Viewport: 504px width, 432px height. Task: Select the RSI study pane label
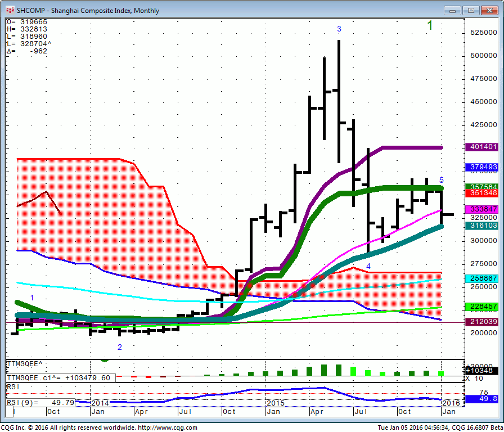tap(12, 387)
